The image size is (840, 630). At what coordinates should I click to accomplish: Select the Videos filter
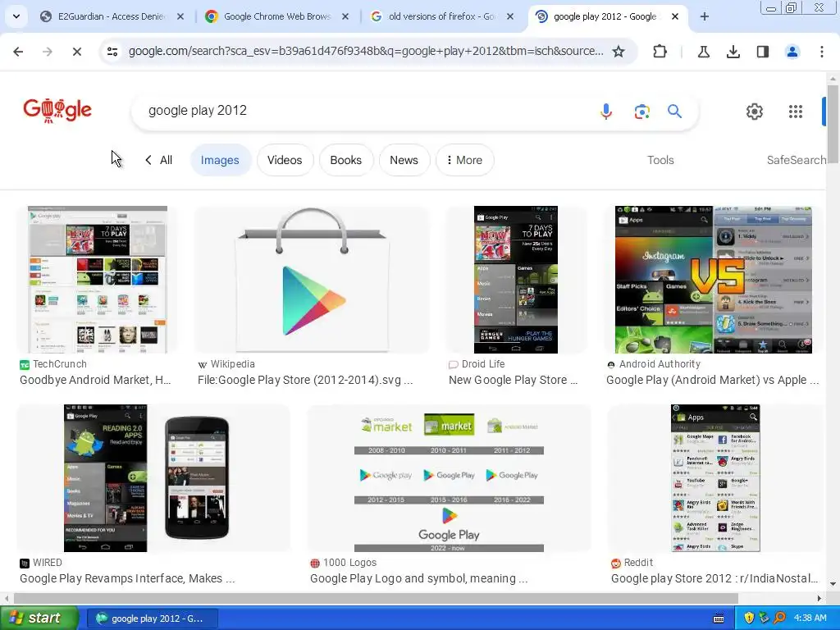285,160
